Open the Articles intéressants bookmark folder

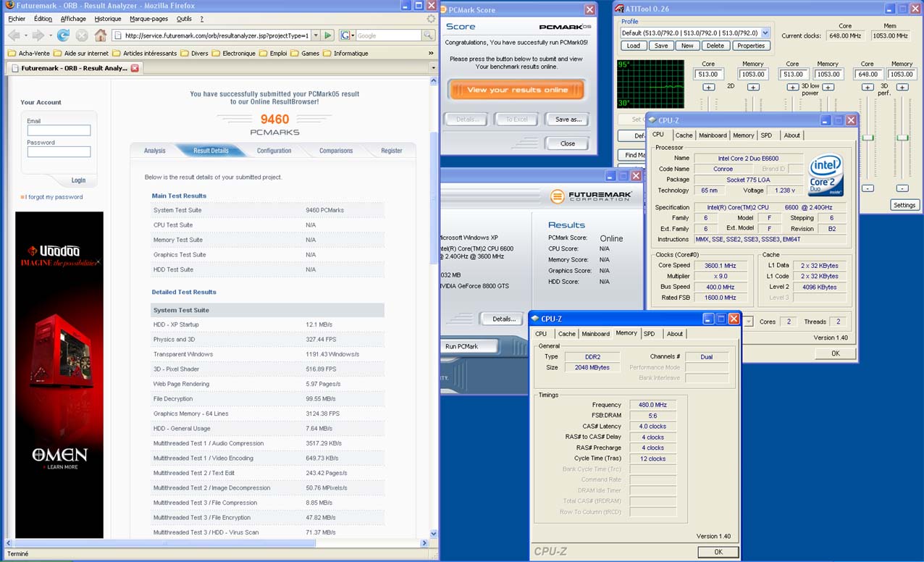coord(145,53)
